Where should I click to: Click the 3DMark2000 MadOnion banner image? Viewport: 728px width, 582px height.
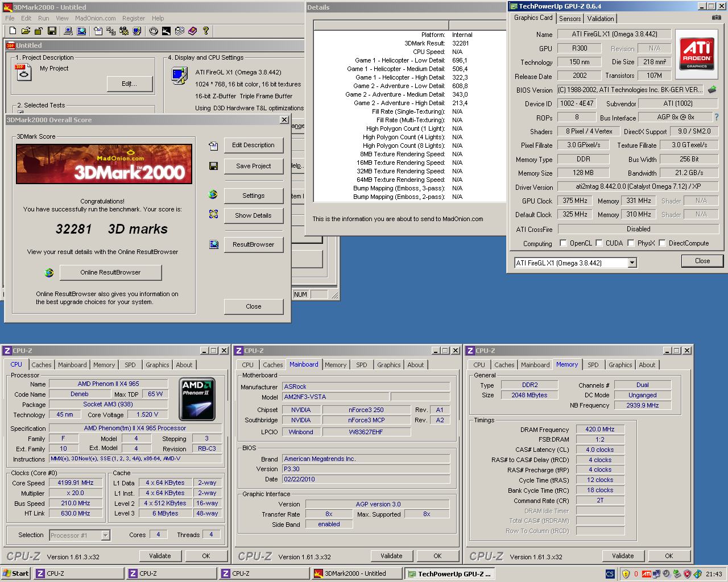click(x=104, y=164)
